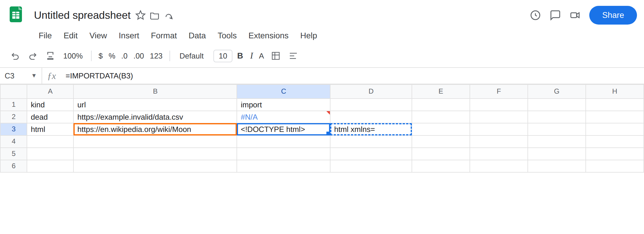The width and height of the screenshot is (644, 234).
Task: Start a video call with camera icon
Action: tap(575, 15)
